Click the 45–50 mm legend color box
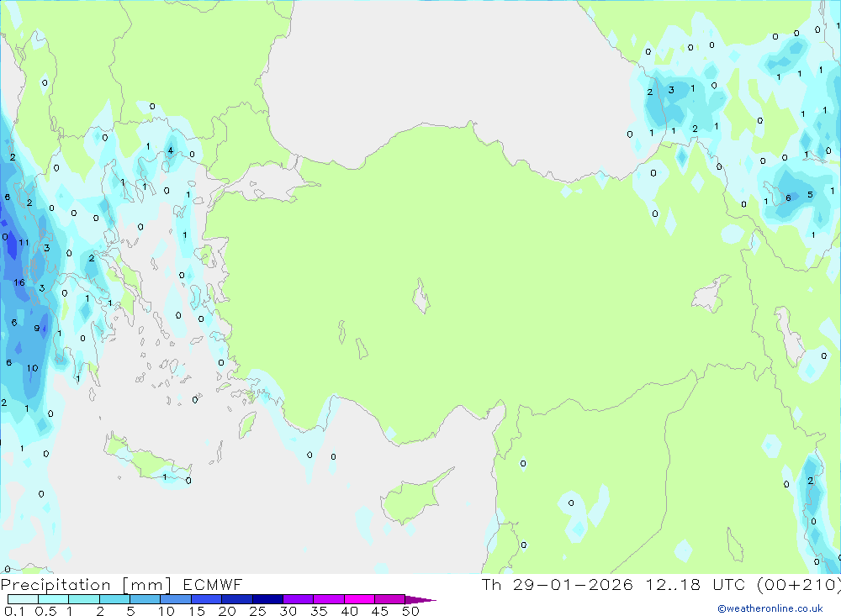 tap(390, 599)
